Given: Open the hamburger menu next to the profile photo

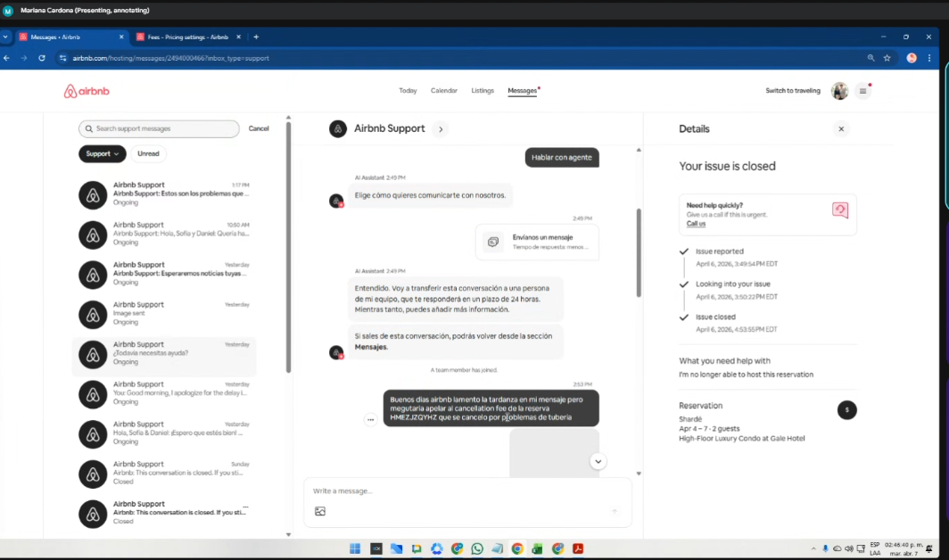Looking at the screenshot, I should (x=862, y=91).
